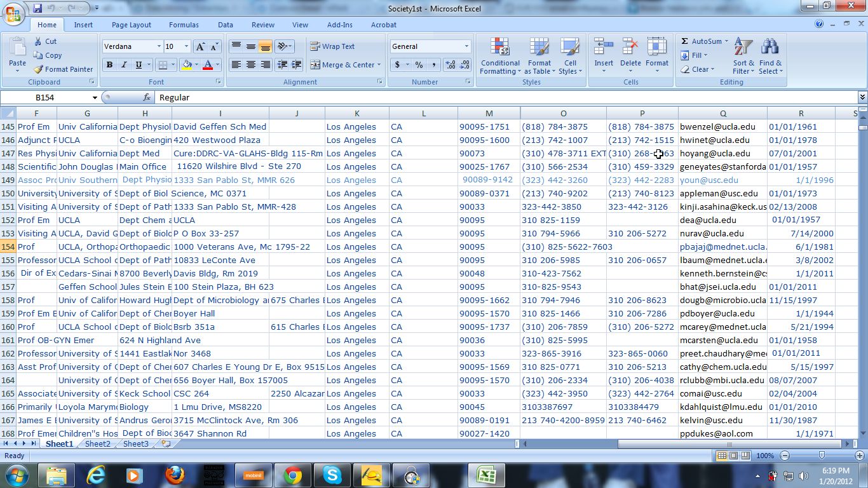The width and height of the screenshot is (868, 488).
Task: Expand the formula bar
Action: [x=862, y=97]
